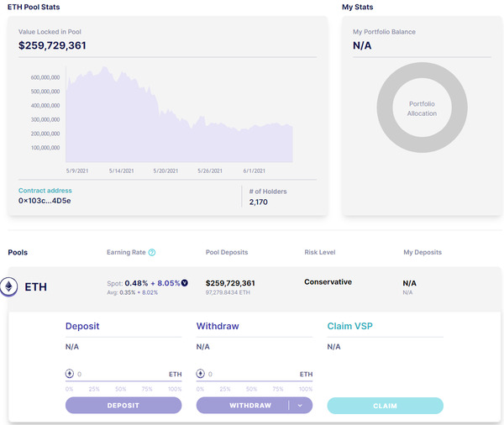Image resolution: width=504 pixels, height=425 pixels.
Task: Click the 97,279.8434 ETH pool deposit value
Action: [x=228, y=292]
